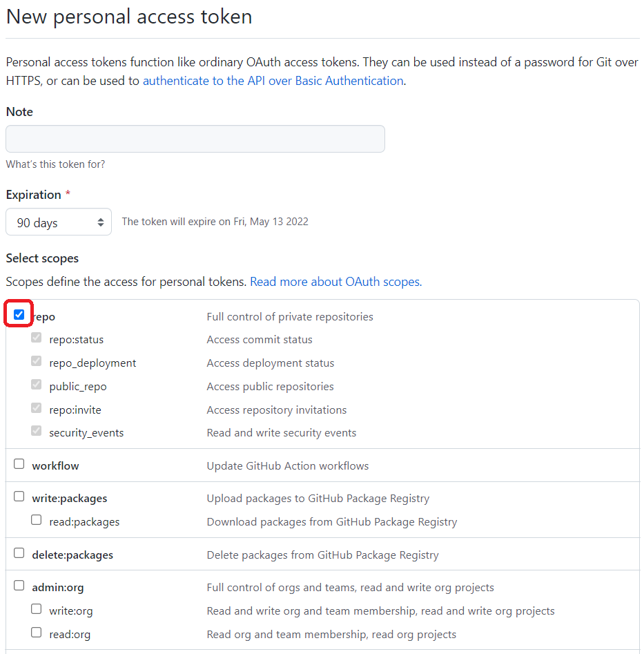644x654 pixels.
Task: Tick the read:packages checkbox
Action: (x=37, y=520)
